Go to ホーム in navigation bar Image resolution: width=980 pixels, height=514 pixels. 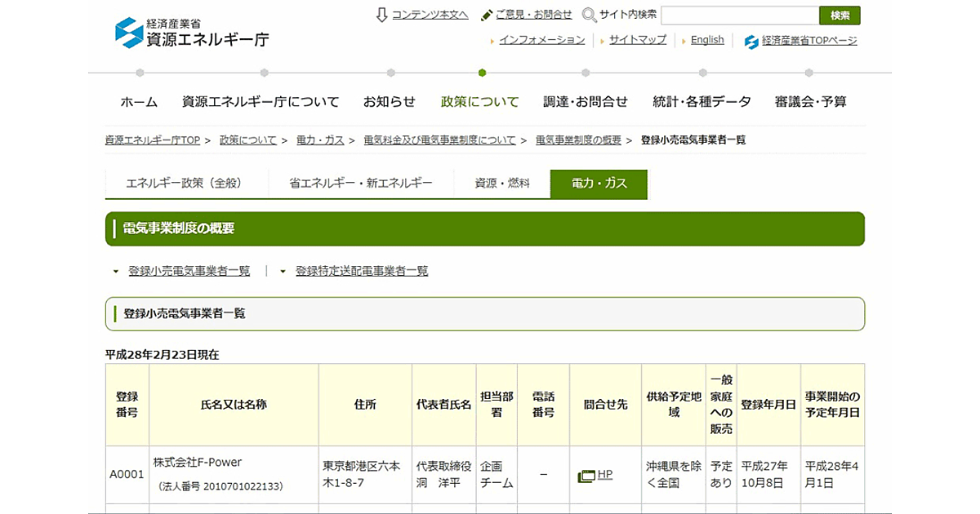[139, 102]
